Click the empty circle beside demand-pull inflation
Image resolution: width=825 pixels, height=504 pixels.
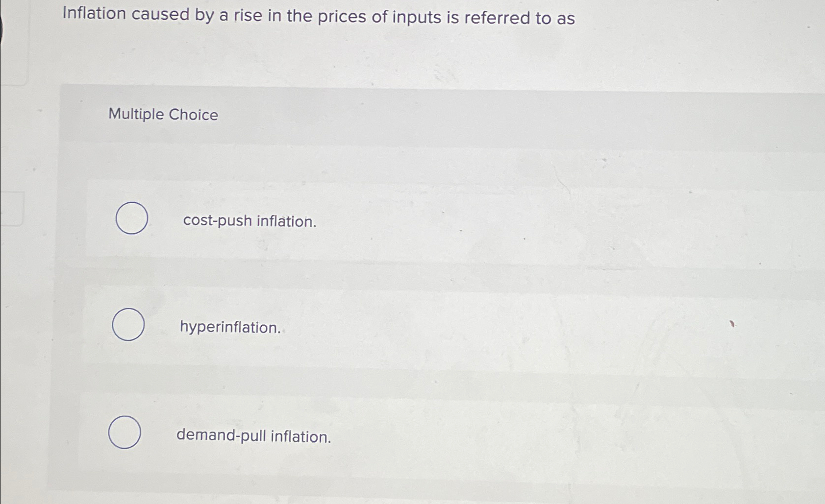[125, 432]
